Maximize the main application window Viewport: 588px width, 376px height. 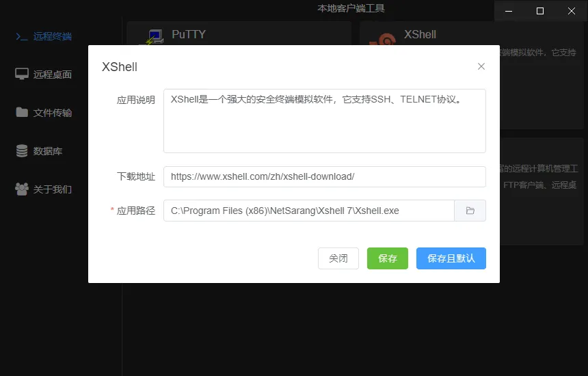pos(540,11)
